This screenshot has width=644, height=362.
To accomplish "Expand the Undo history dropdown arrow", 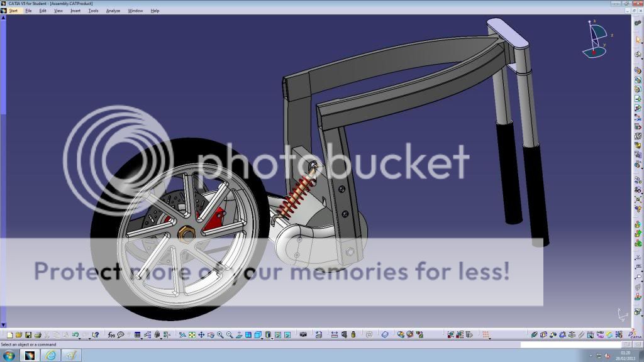I will click(x=80, y=336).
